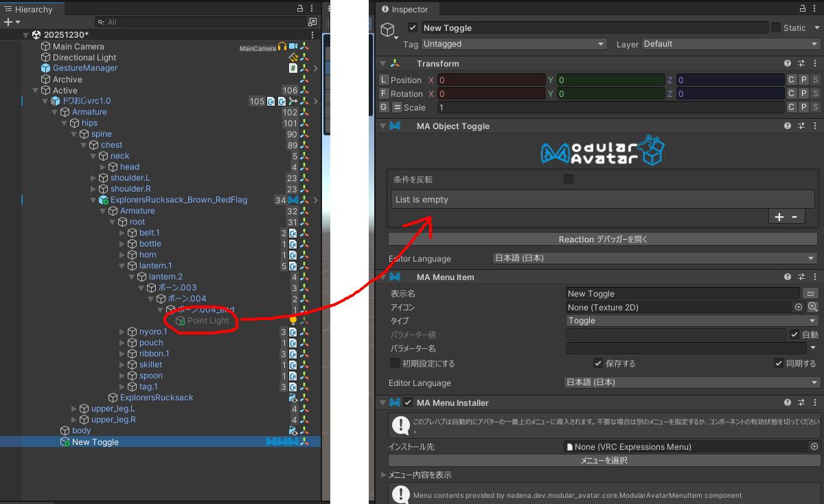824x504 pixels.
Task: Enable the 条件を反転 checkbox
Action: coord(569,180)
